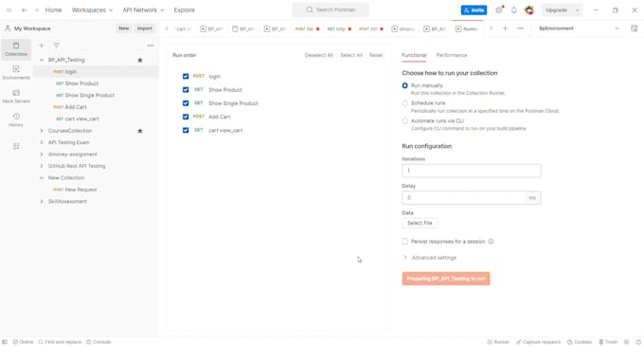Click Deselect All in run order
Image resolution: width=644 pixels, height=347 pixels.
coord(319,55)
